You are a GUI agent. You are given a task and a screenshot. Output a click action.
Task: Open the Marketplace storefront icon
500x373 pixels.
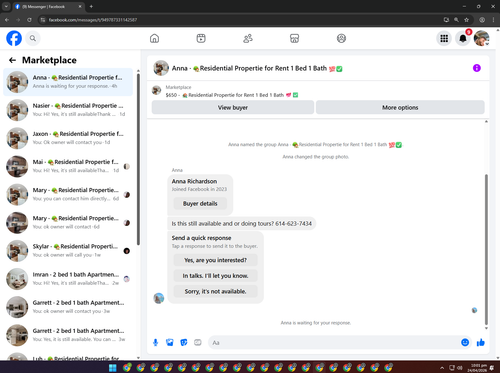(294, 38)
